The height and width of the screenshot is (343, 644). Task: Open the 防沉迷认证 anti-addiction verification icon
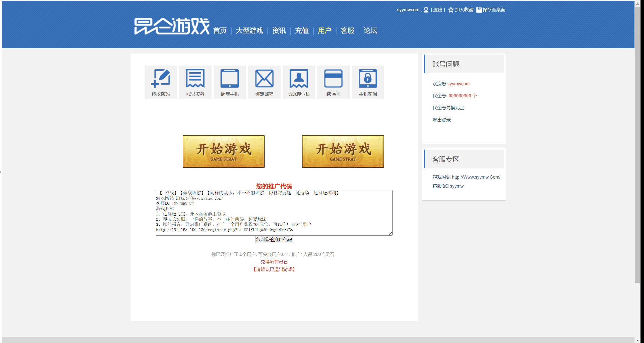[299, 82]
